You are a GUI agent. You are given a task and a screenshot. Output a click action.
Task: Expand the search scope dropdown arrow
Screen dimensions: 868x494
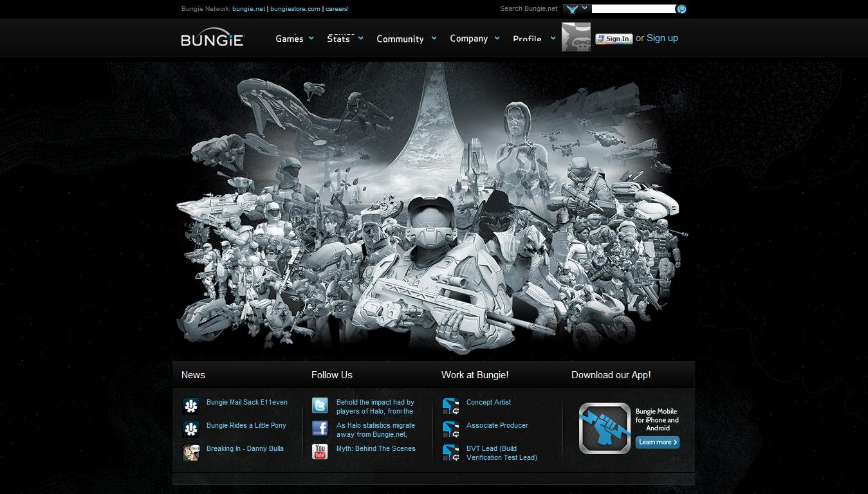pyautogui.click(x=584, y=8)
